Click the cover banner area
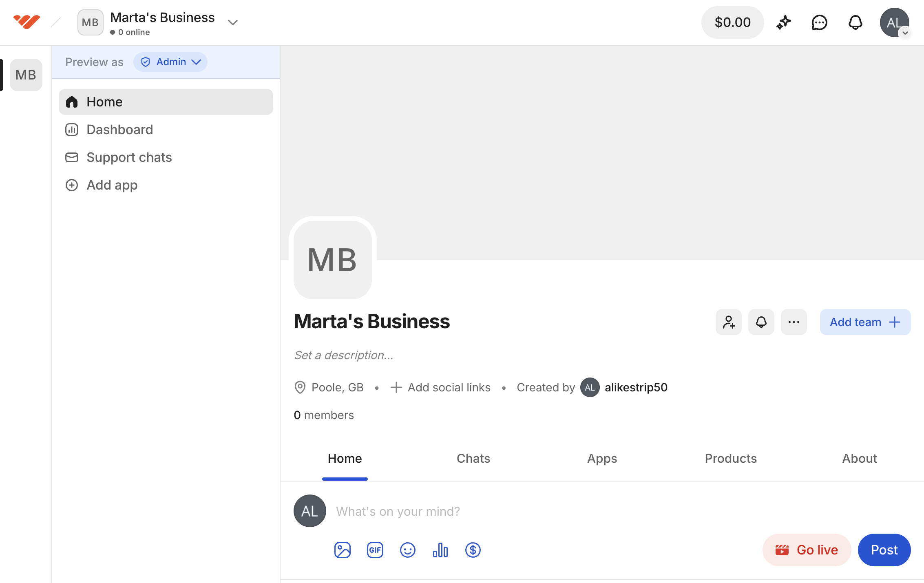The image size is (924, 583). 602,152
